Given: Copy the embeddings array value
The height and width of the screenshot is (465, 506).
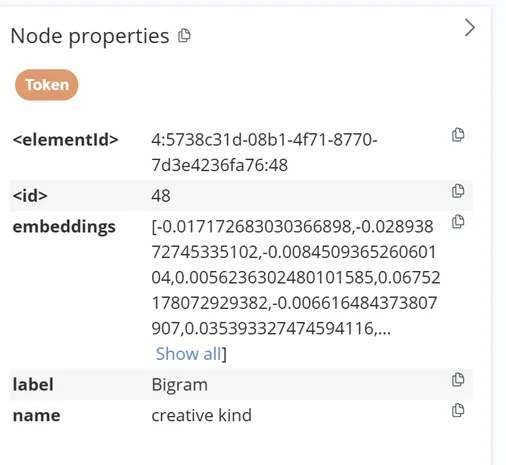Looking at the screenshot, I should [x=458, y=221].
